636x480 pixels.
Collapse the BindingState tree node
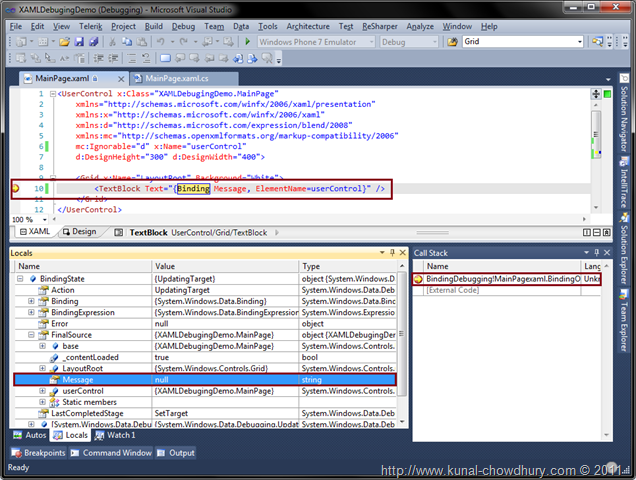click(x=20, y=279)
